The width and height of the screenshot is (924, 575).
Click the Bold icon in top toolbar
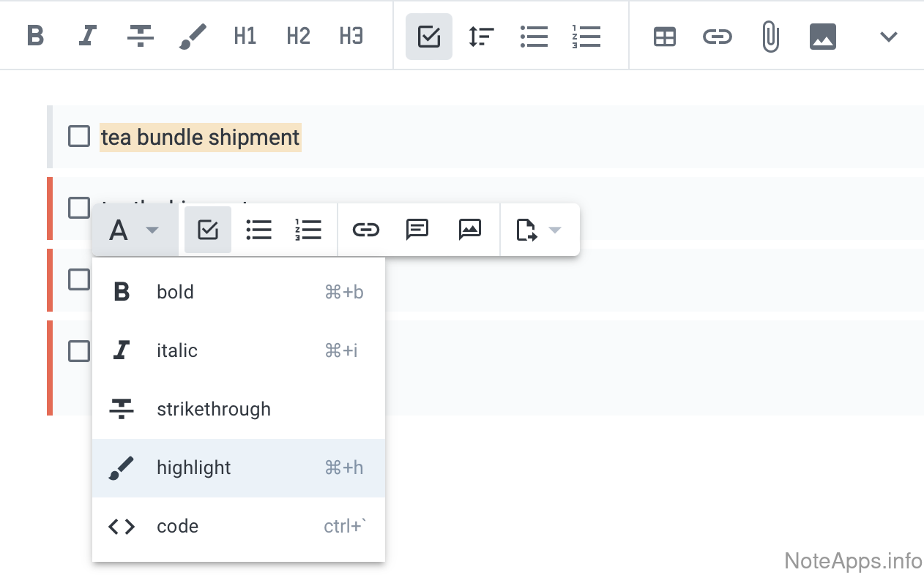click(x=35, y=36)
